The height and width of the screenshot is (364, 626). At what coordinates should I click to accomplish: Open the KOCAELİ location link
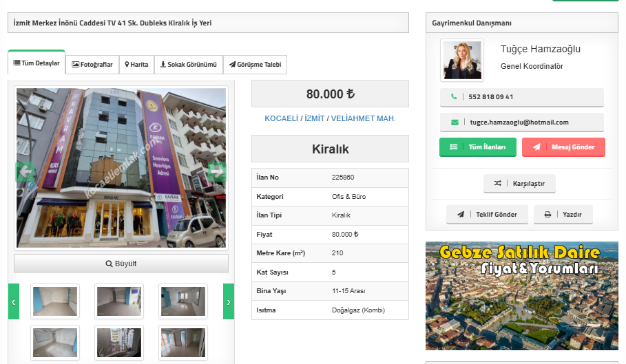pyautogui.click(x=282, y=118)
